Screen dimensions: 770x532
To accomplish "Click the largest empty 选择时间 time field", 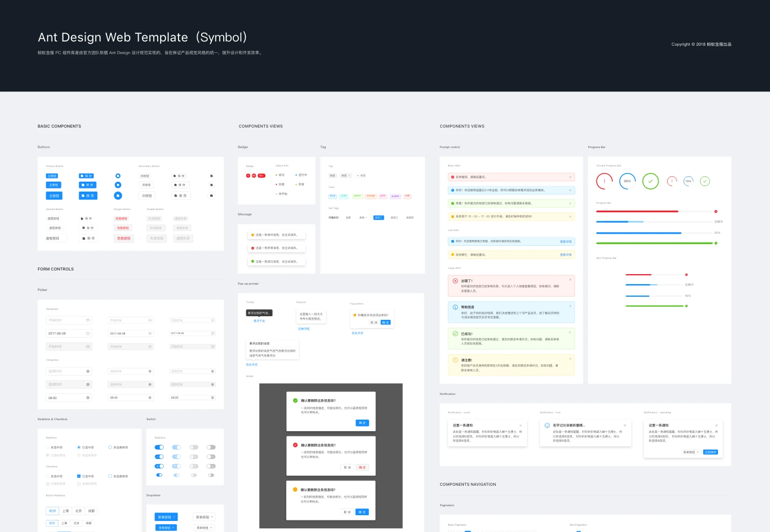I will pos(69,371).
